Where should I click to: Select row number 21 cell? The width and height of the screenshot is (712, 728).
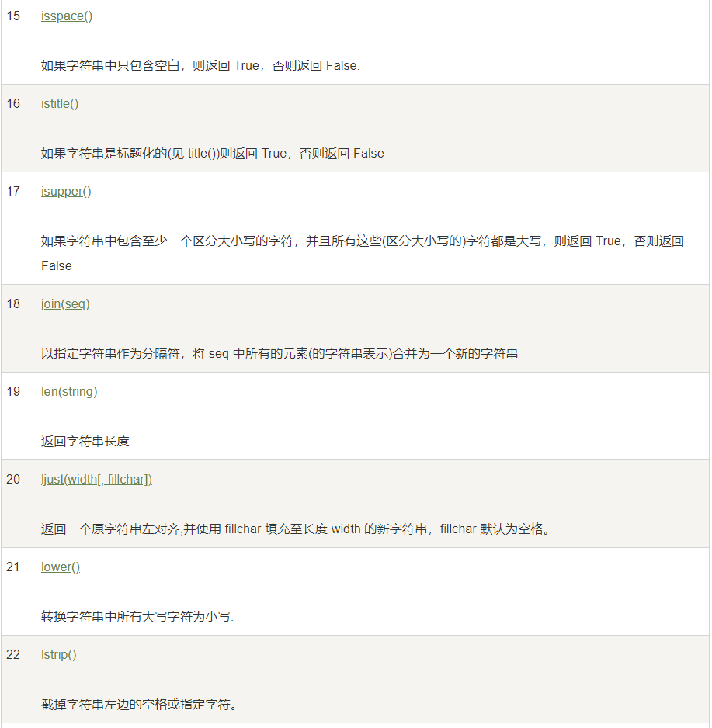(x=14, y=567)
